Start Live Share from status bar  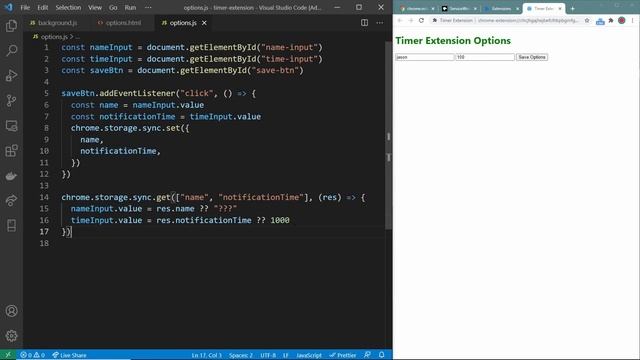[x=69, y=355]
